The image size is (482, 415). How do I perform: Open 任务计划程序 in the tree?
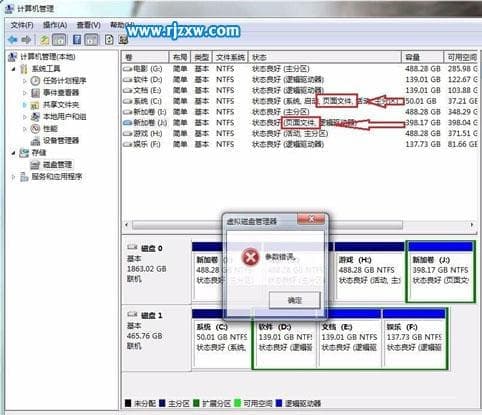(65, 81)
